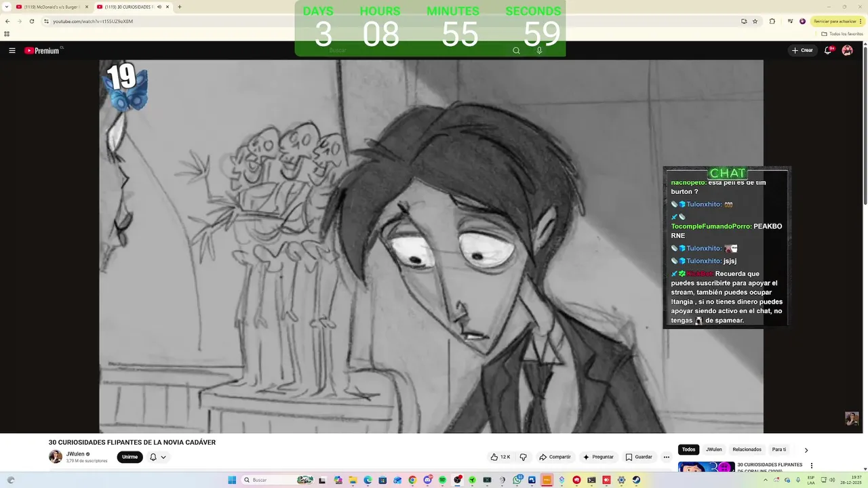The width and height of the screenshot is (868, 488).
Task: Like the video with thumbs up
Action: 500,457
